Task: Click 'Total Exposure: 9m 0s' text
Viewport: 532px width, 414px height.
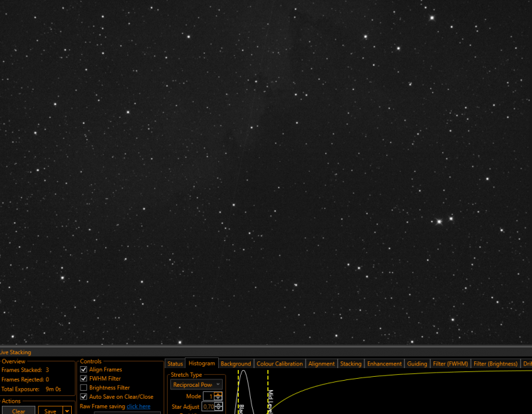Action: (x=31, y=389)
